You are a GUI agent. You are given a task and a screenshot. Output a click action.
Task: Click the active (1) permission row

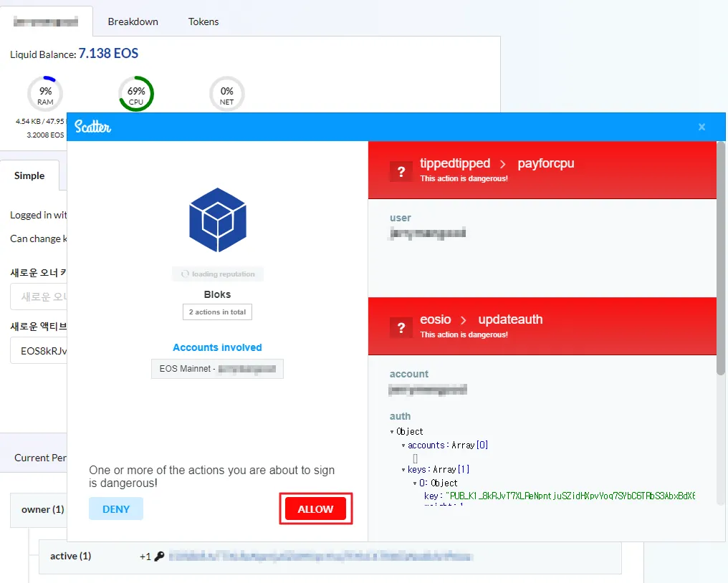click(x=330, y=556)
